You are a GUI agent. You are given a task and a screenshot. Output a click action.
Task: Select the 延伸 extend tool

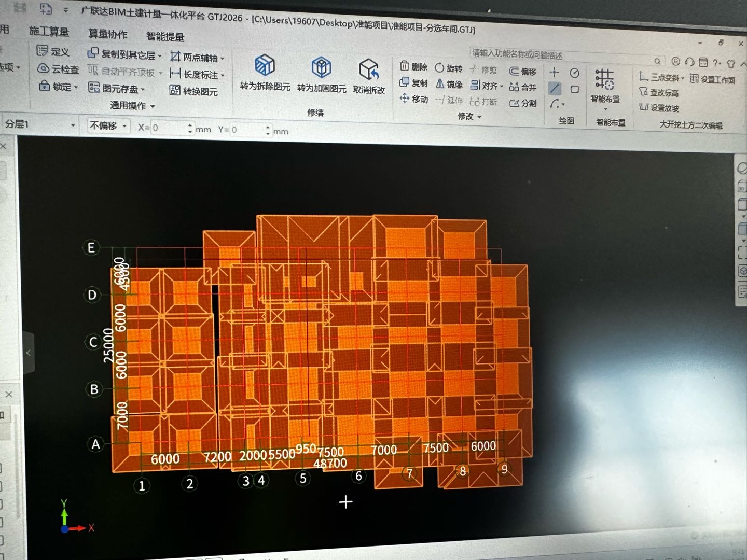[449, 100]
